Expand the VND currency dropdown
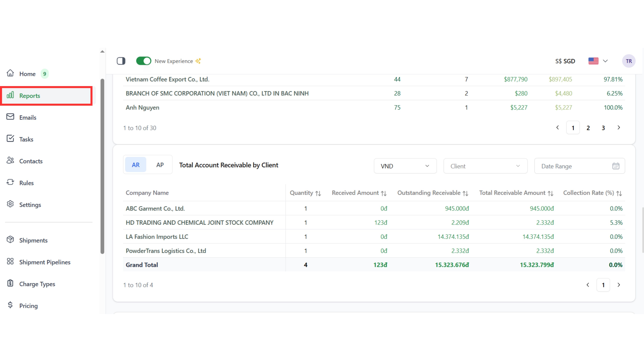Screen dimensions: 644x362 [405, 166]
